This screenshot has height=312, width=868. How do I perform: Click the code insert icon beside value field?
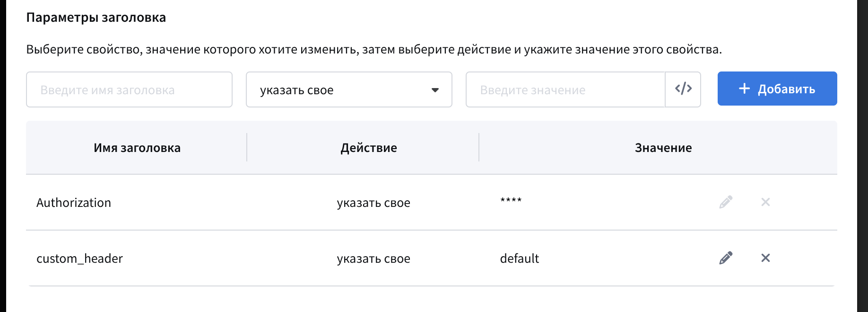click(683, 89)
